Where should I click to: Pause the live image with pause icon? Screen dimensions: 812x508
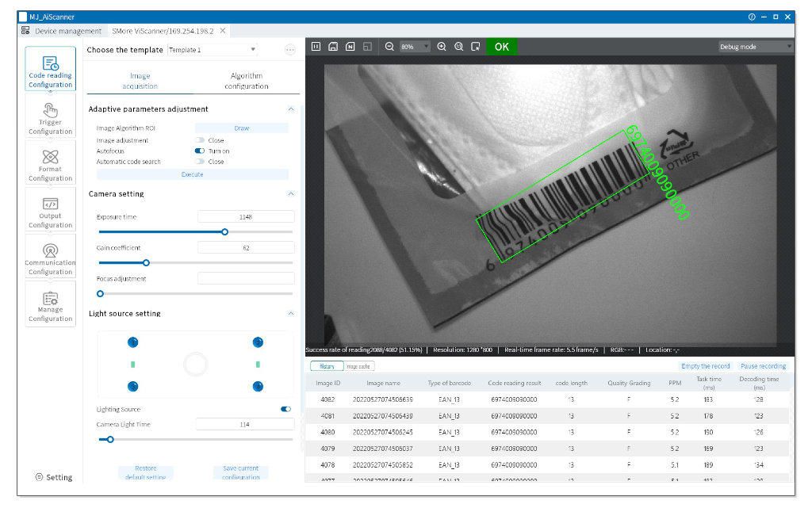[x=316, y=47]
